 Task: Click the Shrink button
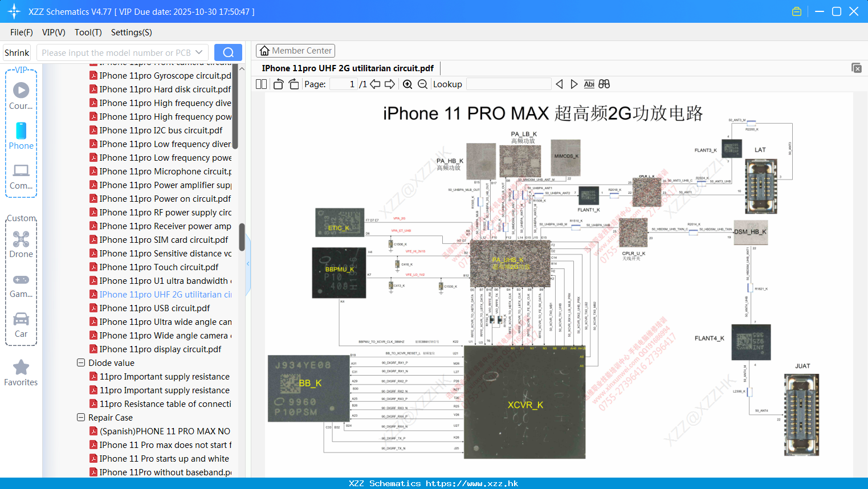17,52
